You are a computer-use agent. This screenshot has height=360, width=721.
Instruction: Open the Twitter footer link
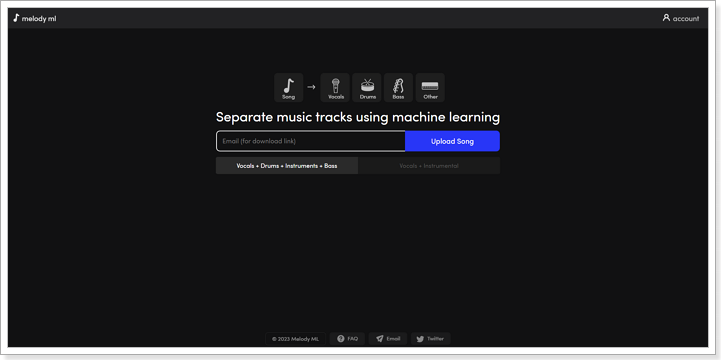430,339
